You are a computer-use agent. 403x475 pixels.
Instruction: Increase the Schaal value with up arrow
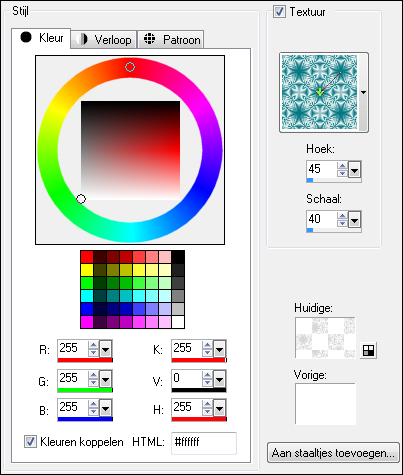click(x=342, y=215)
